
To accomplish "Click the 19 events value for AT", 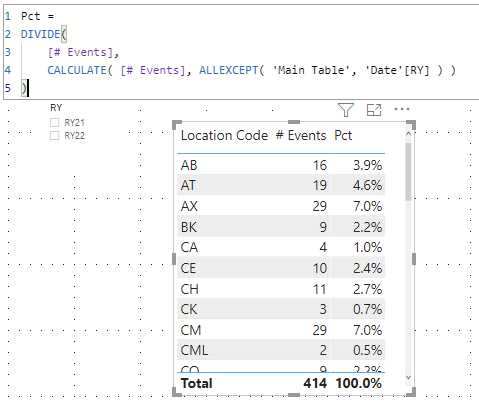I will tap(320, 185).
